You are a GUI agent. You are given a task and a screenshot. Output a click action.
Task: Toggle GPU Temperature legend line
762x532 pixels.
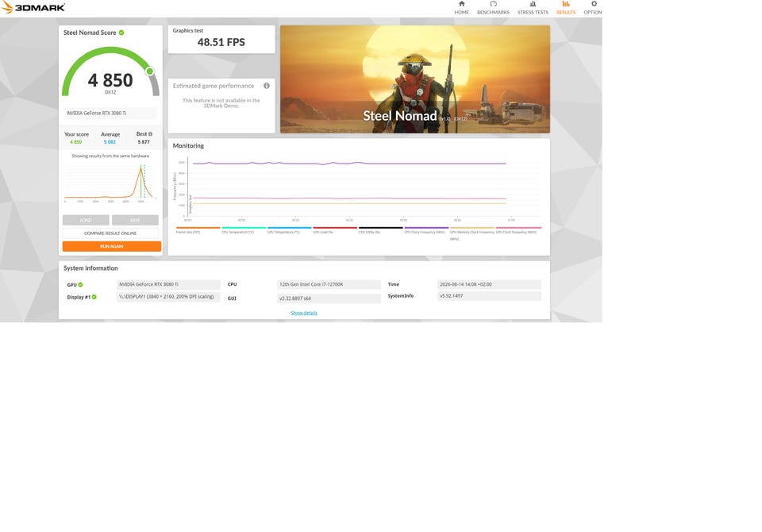point(289,230)
